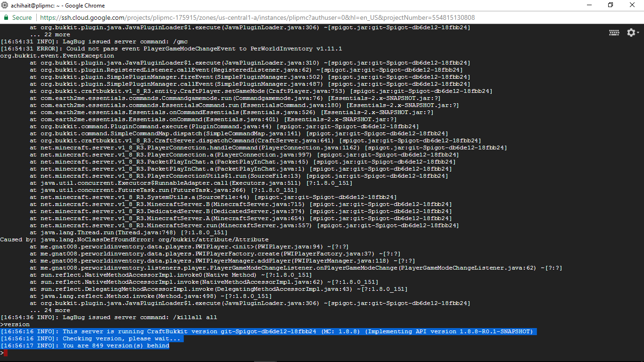The image size is (644, 362).
Task: Click the '... 22 more' line
Action: pos(50,34)
